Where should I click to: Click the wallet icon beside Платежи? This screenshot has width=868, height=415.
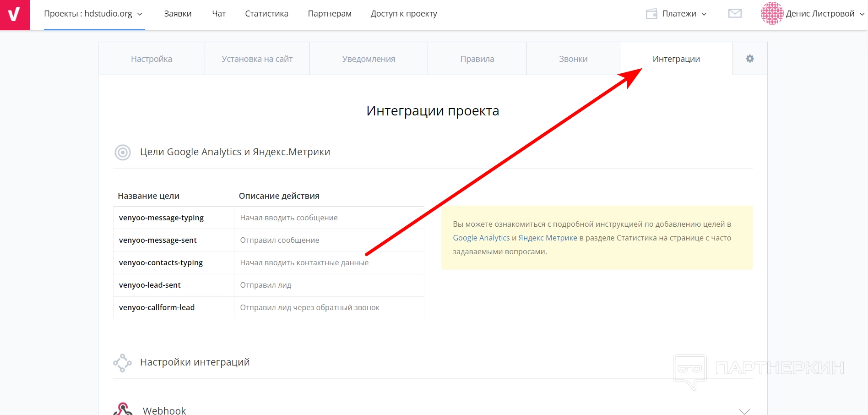click(651, 14)
